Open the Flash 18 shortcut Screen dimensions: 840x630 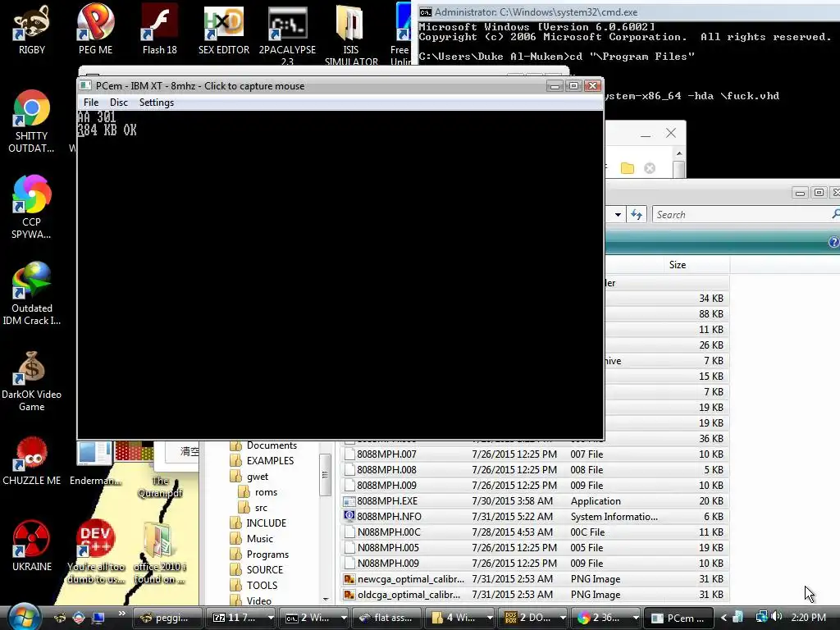[x=160, y=30]
